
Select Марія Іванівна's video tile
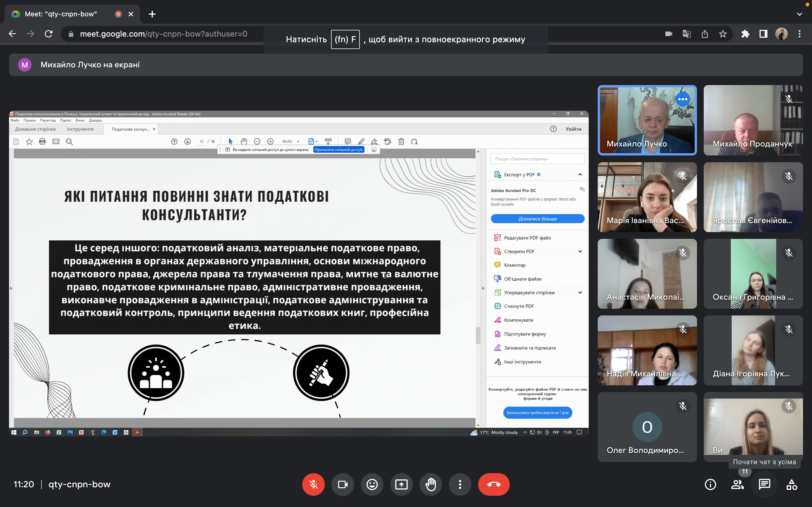tap(647, 197)
